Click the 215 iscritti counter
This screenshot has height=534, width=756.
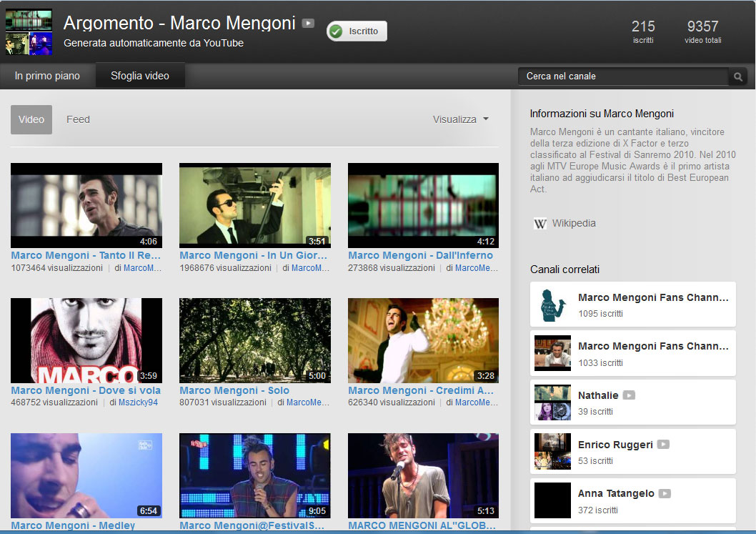pos(643,31)
